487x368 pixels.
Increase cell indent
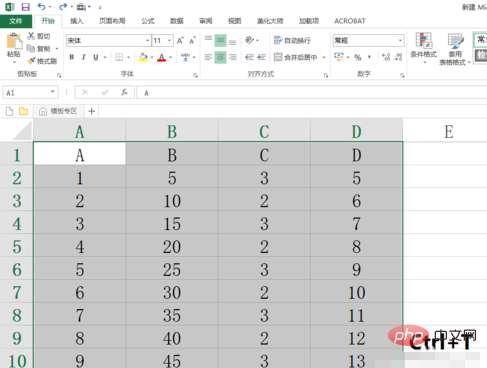point(262,57)
